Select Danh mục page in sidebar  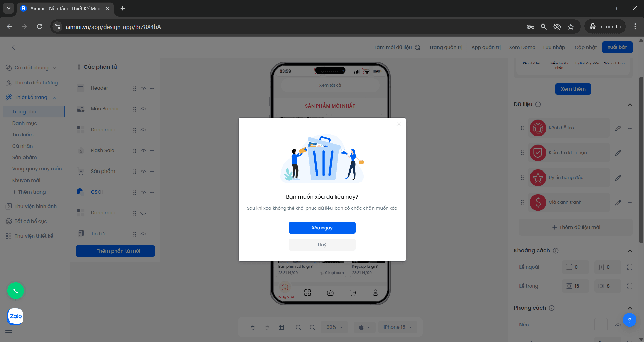click(x=24, y=123)
